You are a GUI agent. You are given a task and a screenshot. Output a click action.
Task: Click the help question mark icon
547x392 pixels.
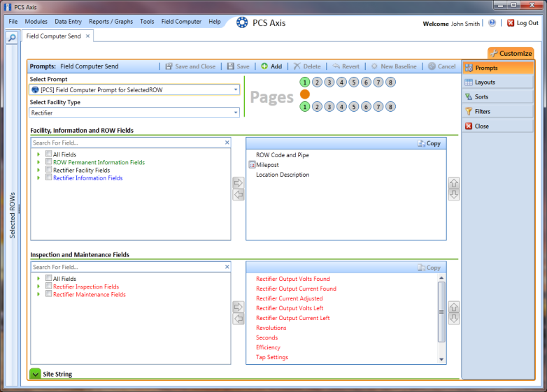492,23
